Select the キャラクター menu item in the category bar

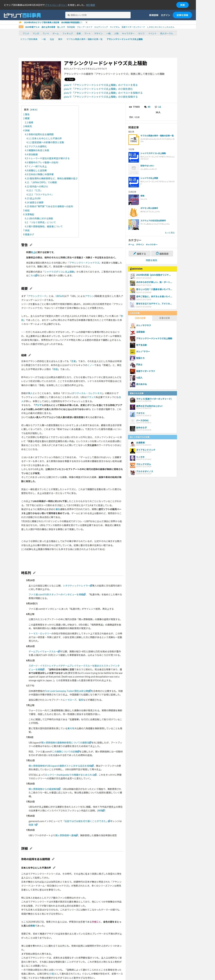(x=128, y=33)
